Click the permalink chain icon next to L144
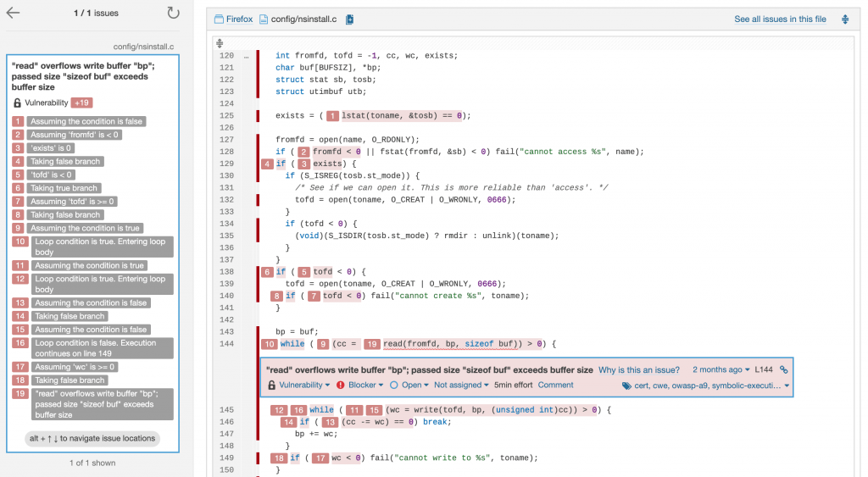The height and width of the screenshot is (477, 868). [x=784, y=370]
